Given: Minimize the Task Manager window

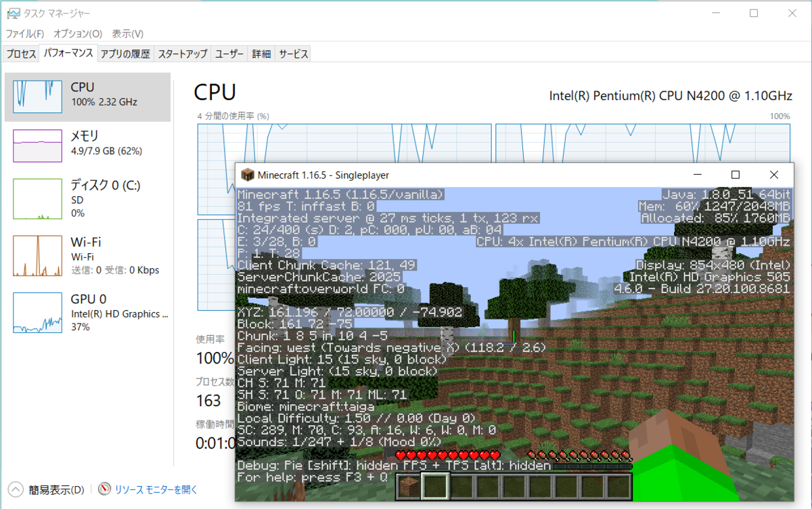Looking at the screenshot, I should (x=717, y=14).
